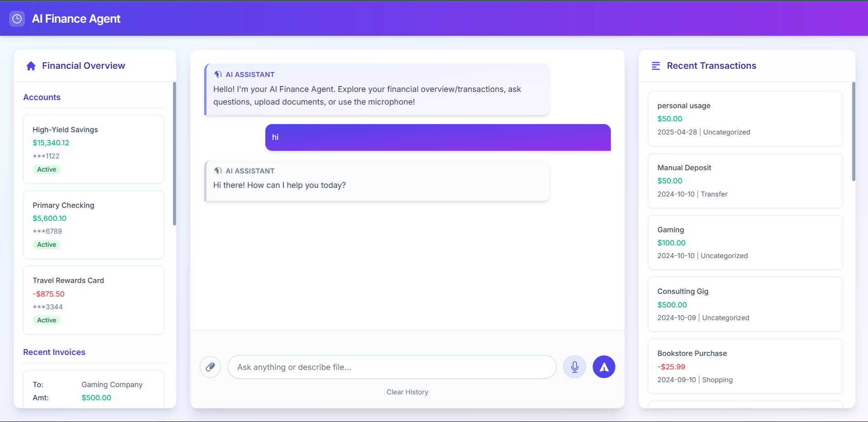Click the first AI Assistant avatar icon
Image resolution: width=868 pixels, height=422 pixels.
(218, 74)
